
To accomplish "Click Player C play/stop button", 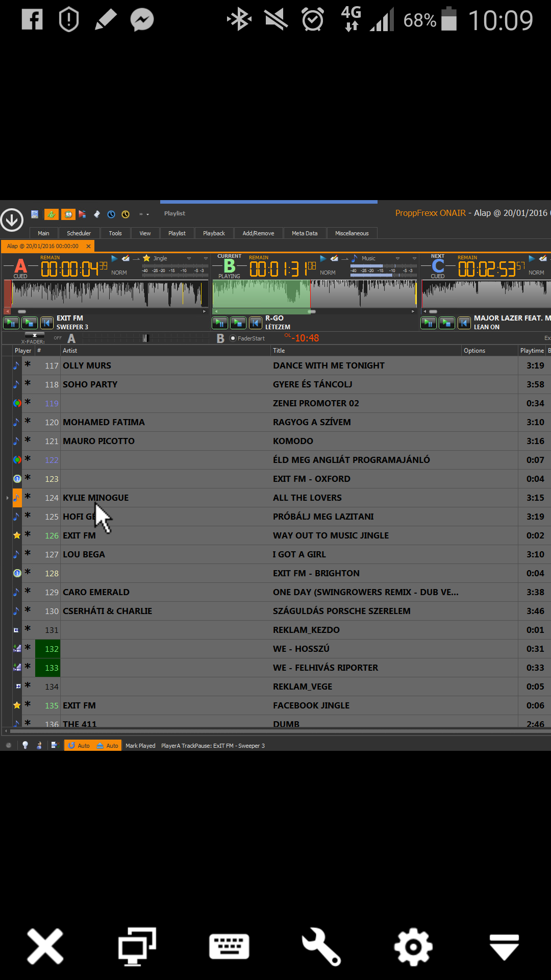I will pyautogui.click(x=447, y=323).
